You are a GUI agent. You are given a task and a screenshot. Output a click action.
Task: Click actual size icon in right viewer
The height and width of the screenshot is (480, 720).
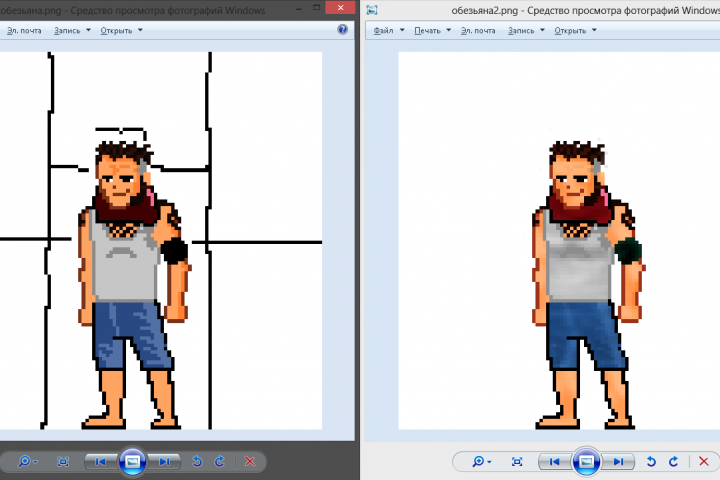click(517, 461)
